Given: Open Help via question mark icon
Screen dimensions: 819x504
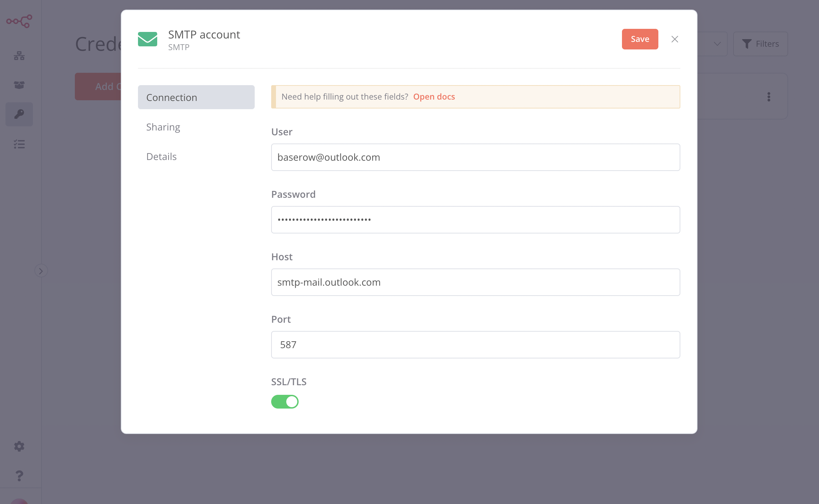Looking at the screenshot, I should (x=19, y=476).
